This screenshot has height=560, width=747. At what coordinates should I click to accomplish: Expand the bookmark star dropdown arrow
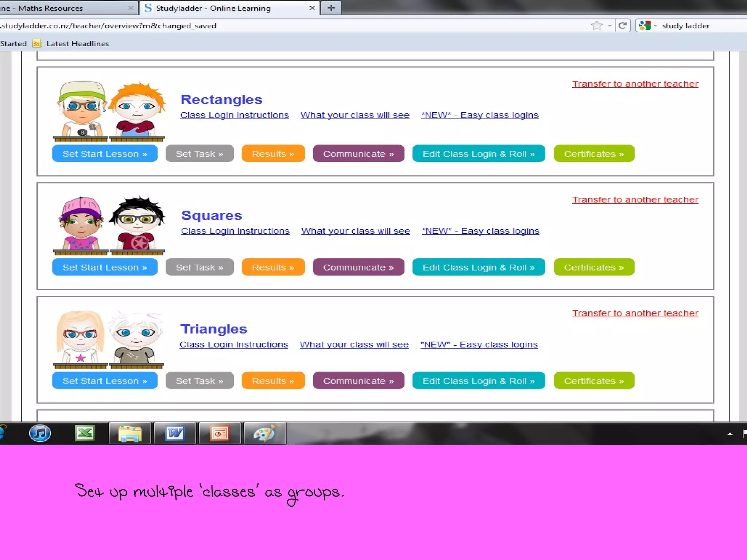coord(609,26)
